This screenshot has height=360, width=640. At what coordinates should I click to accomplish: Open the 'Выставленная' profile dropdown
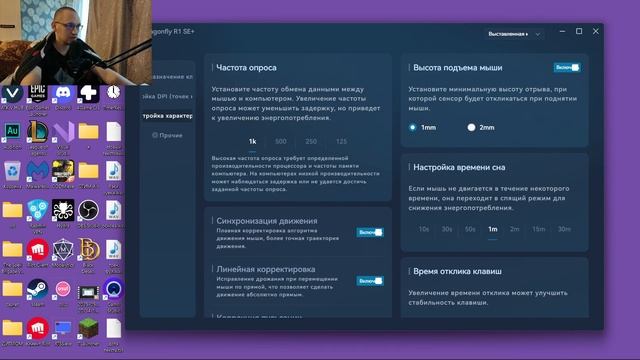(514, 34)
